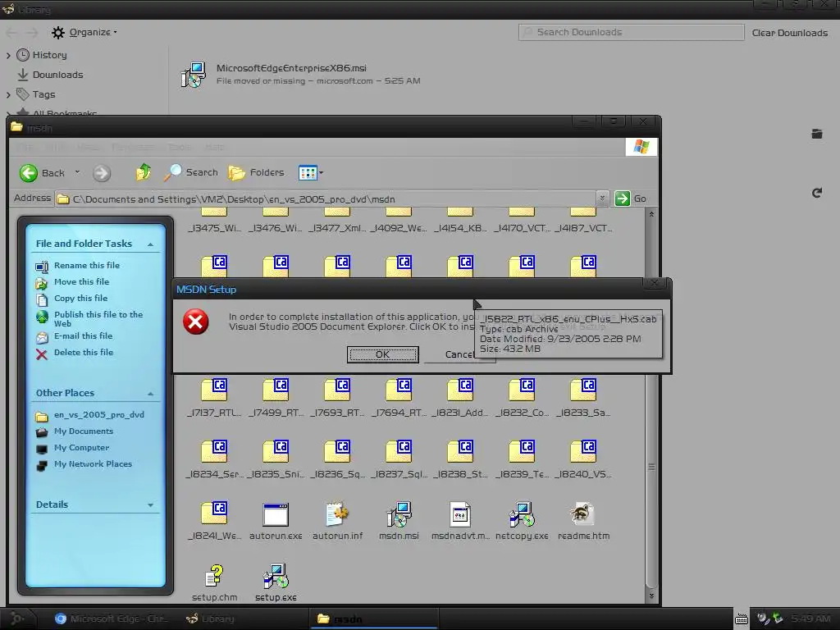Select _18241_We... cab file
This screenshot has height=630, width=840.
click(214, 514)
